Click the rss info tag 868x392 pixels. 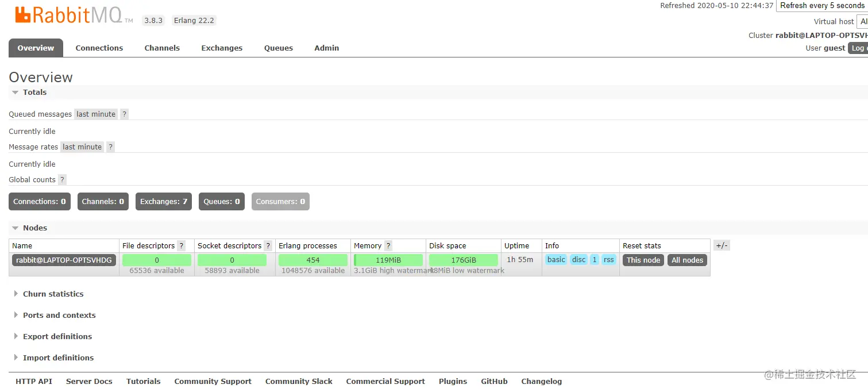[x=609, y=260]
